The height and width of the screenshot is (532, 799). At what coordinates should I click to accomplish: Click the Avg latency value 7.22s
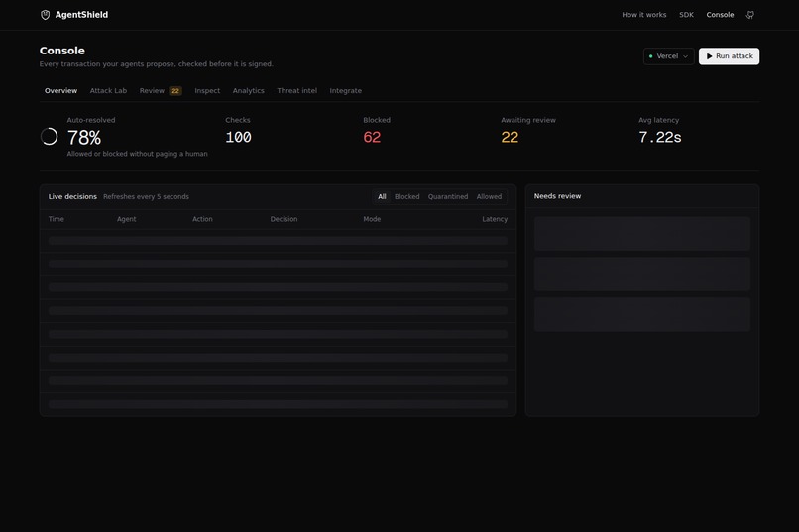(659, 137)
